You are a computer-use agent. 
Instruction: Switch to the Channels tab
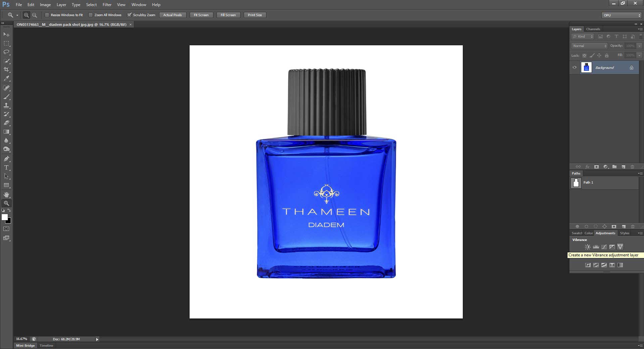pos(593,29)
